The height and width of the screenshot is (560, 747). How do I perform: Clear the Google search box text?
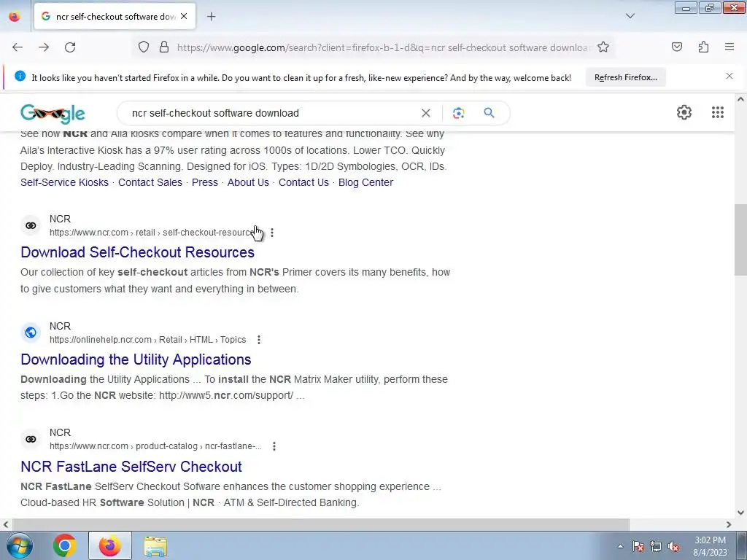pyautogui.click(x=426, y=113)
